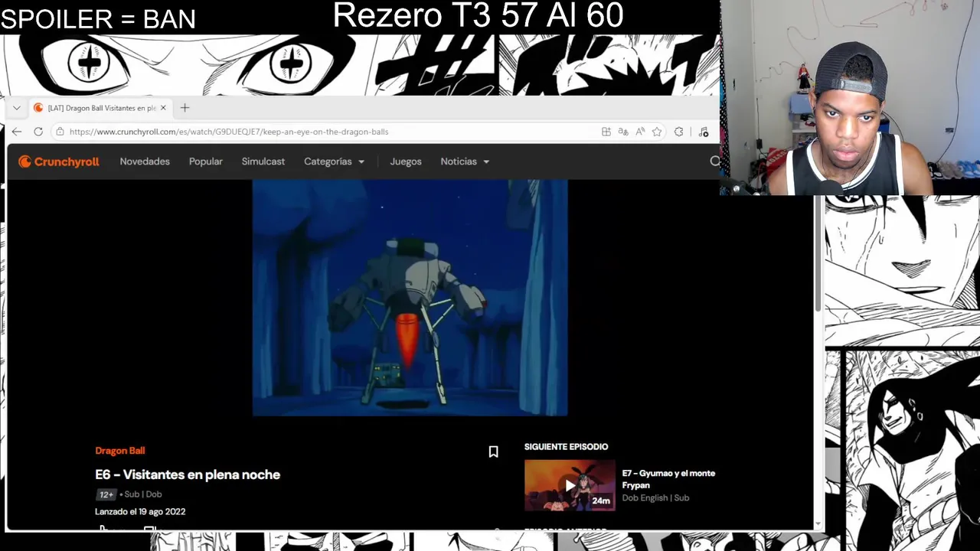Screen dimensions: 980x551
Task: Click the 12+ age rating badge
Action: tap(106, 494)
